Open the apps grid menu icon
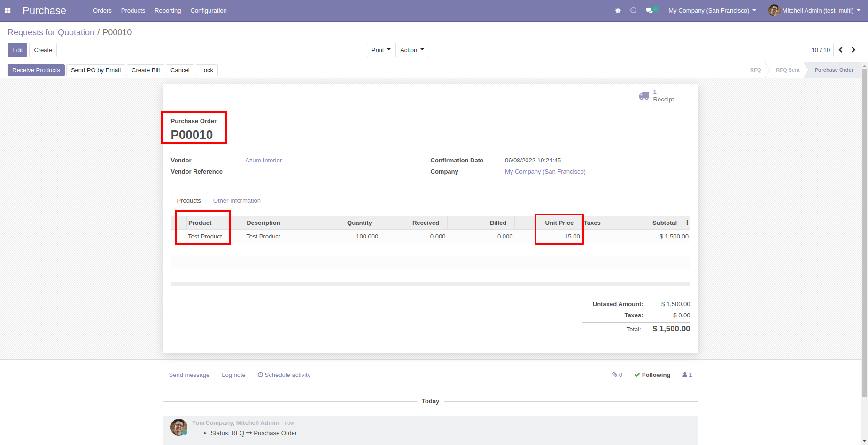Viewport: 868px width, 445px height. (8, 10)
